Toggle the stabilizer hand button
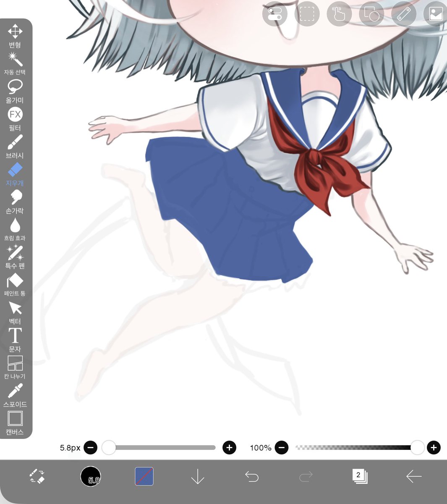The width and height of the screenshot is (447, 504). point(339,14)
